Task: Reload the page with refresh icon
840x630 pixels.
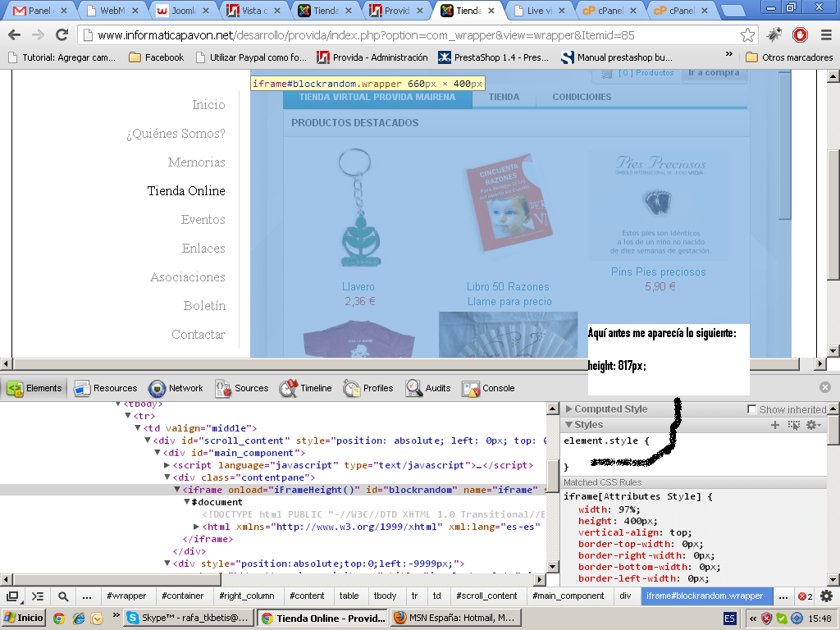Action: pyautogui.click(x=62, y=35)
